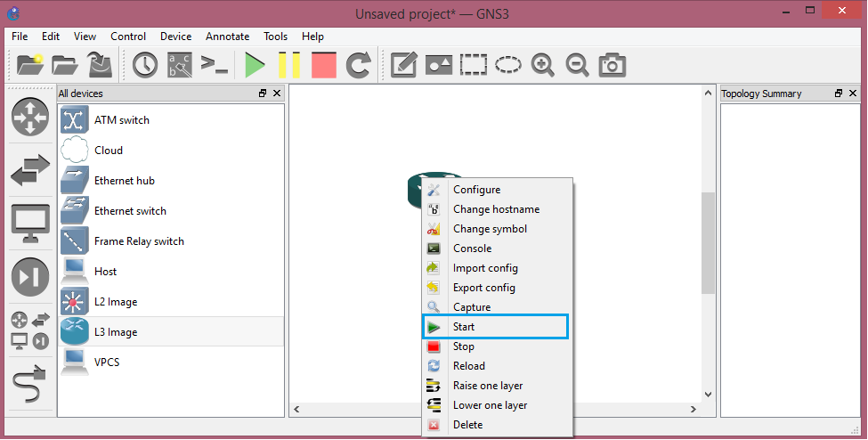Screen dimensions: 868x440
Task: Click canvas vertical scrollbar down arrow
Action: tap(708, 394)
